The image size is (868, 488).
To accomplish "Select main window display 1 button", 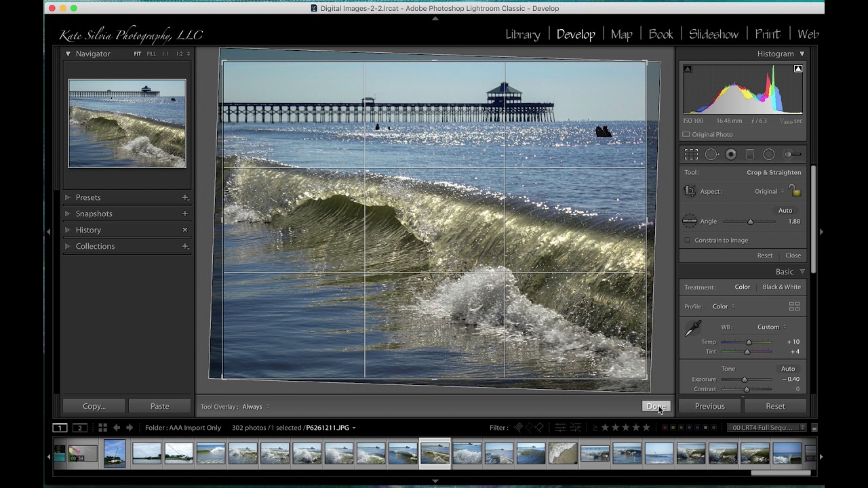I will point(60,428).
